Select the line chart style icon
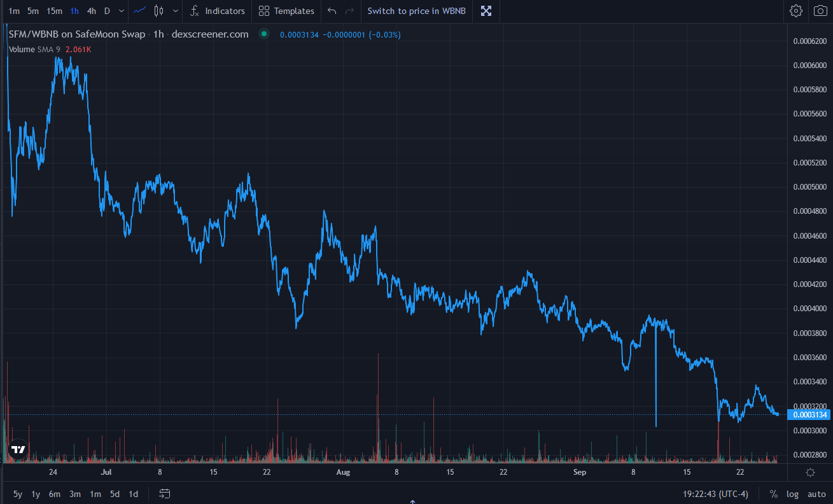 tap(140, 11)
